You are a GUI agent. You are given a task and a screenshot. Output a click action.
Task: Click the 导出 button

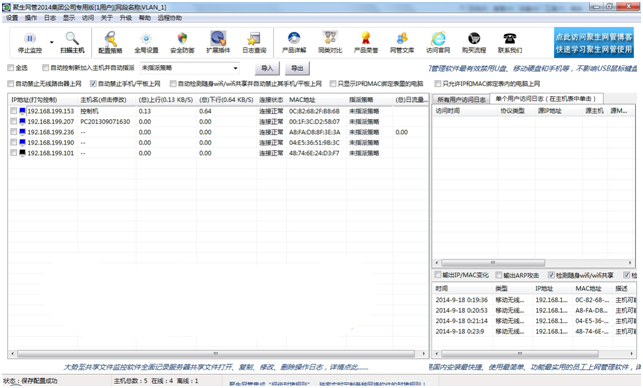pos(297,68)
